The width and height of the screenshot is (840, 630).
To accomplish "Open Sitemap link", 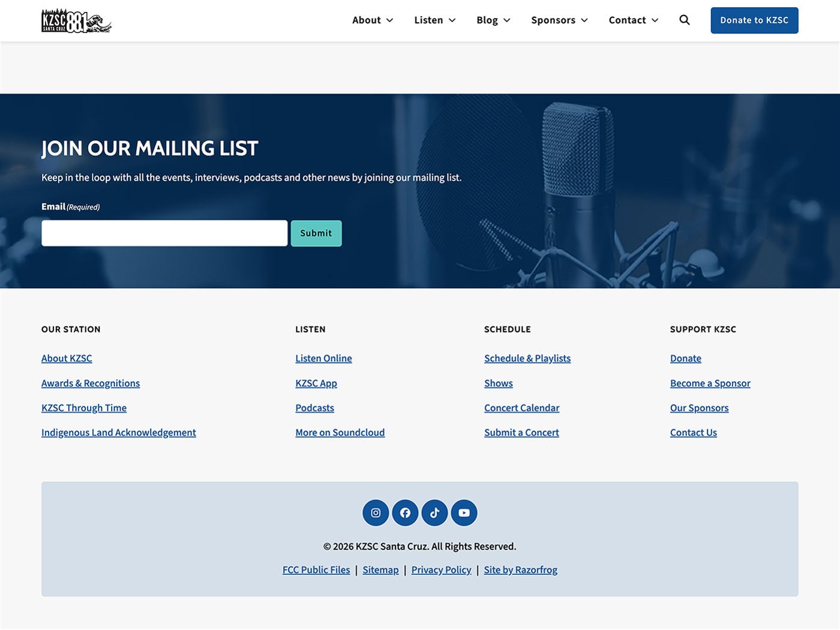I will tap(380, 570).
